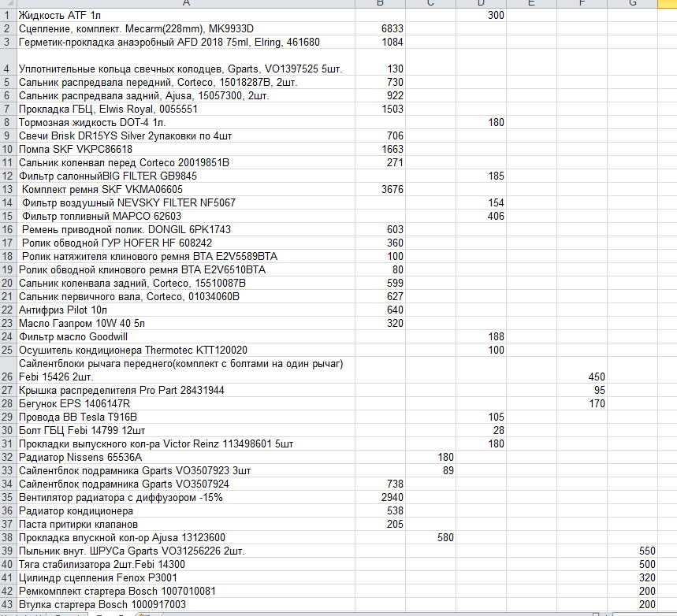This screenshot has height=616, width=677.
Task: Click the value 185
Action: coord(496,176)
